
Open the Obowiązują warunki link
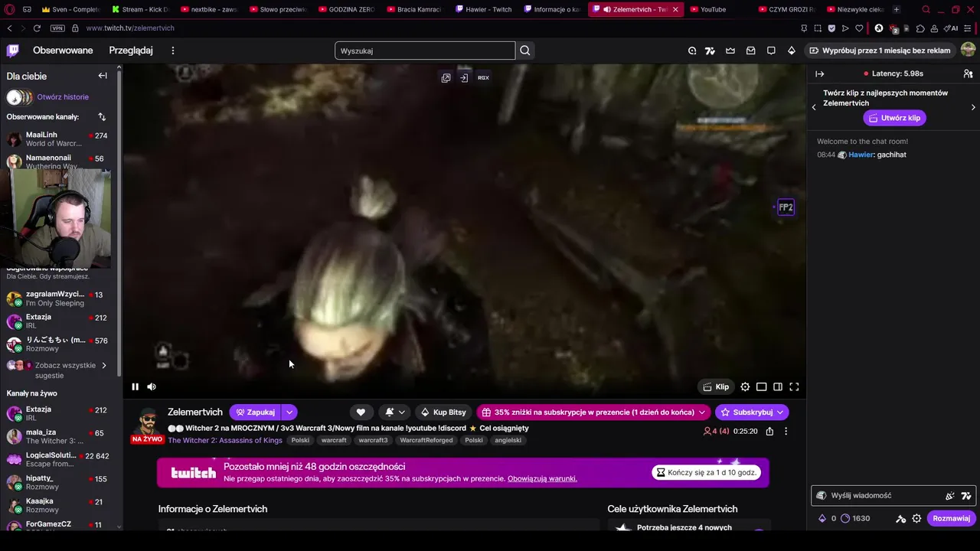(x=542, y=479)
